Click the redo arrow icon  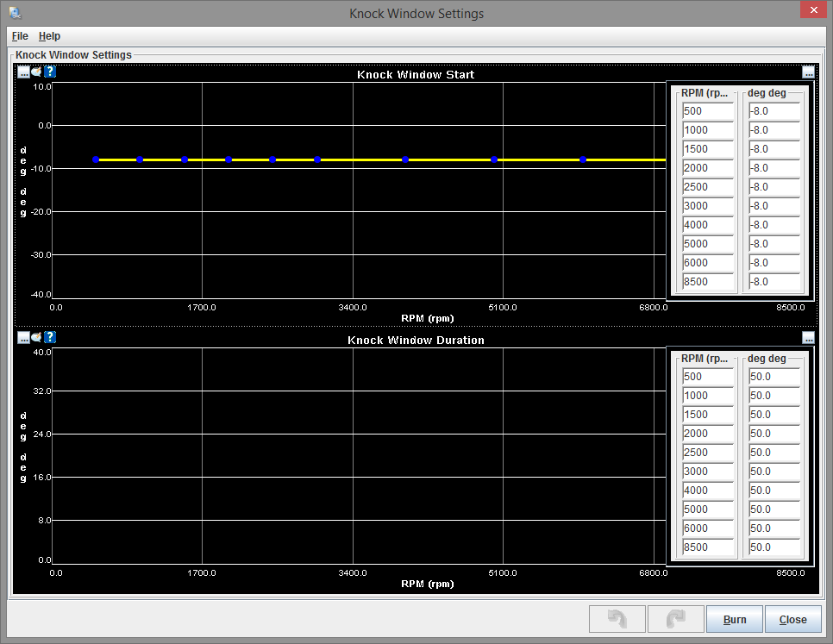coord(674,619)
